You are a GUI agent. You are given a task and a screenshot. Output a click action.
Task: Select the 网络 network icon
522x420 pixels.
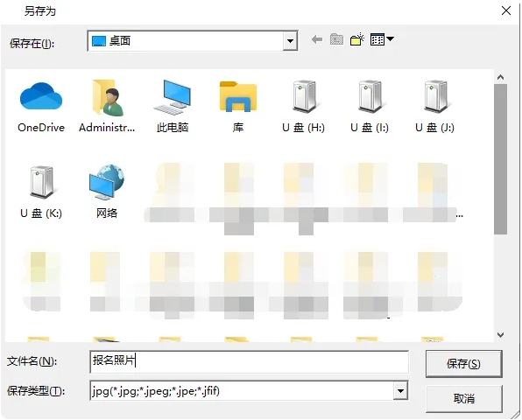tap(107, 182)
